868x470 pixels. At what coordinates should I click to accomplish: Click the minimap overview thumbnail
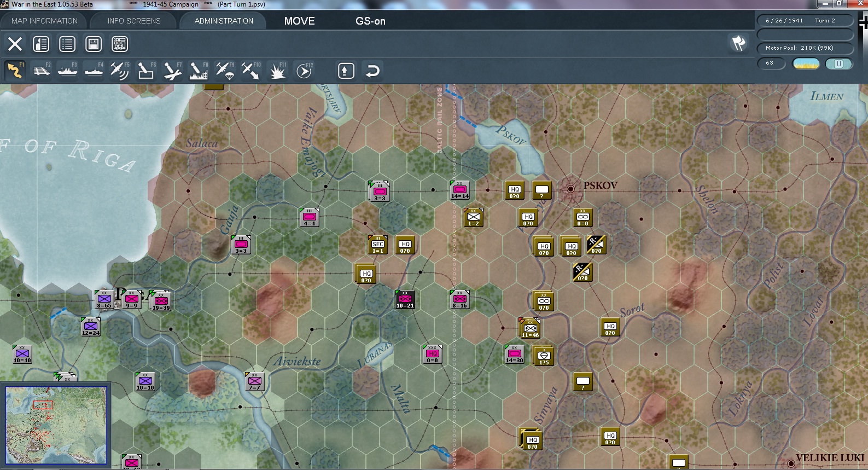[x=56, y=425]
